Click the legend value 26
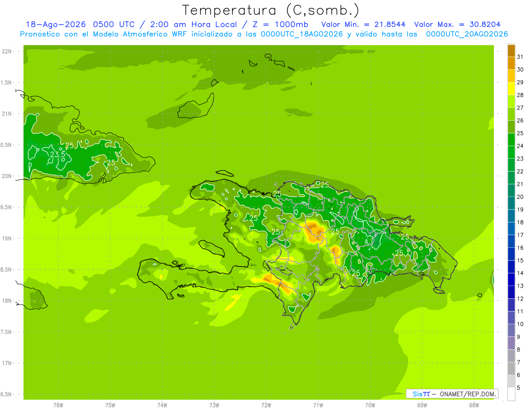The image size is (532, 411). click(520, 121)
